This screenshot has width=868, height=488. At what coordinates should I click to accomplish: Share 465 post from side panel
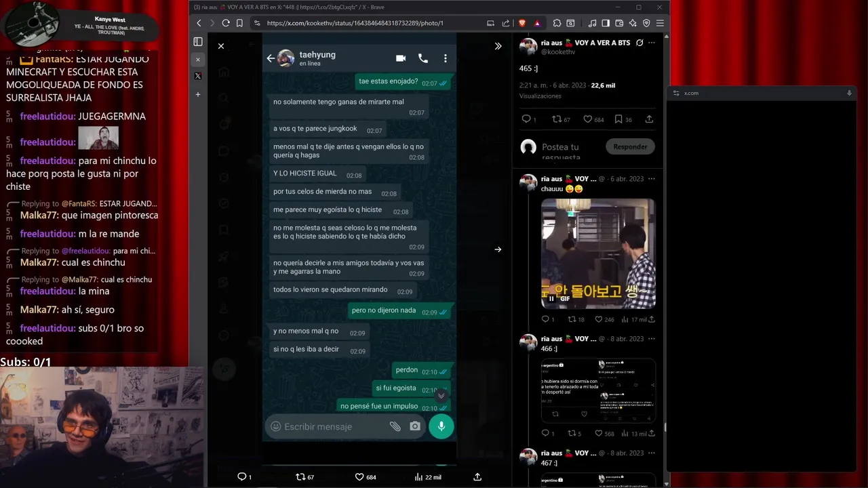[649, 119]
